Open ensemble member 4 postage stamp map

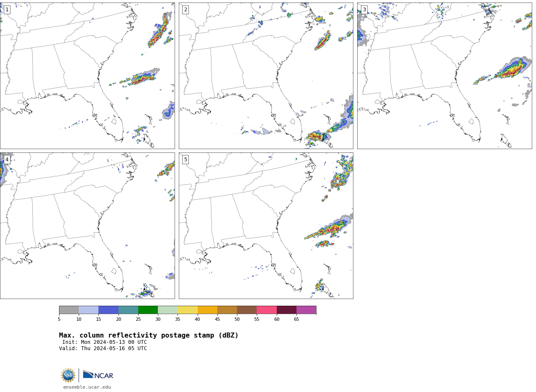coord(87,226)
